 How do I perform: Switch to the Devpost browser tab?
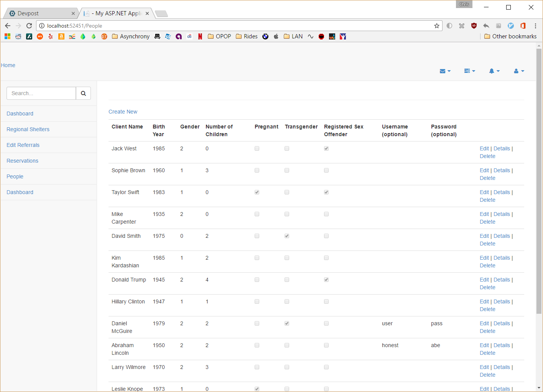[40, 13]
